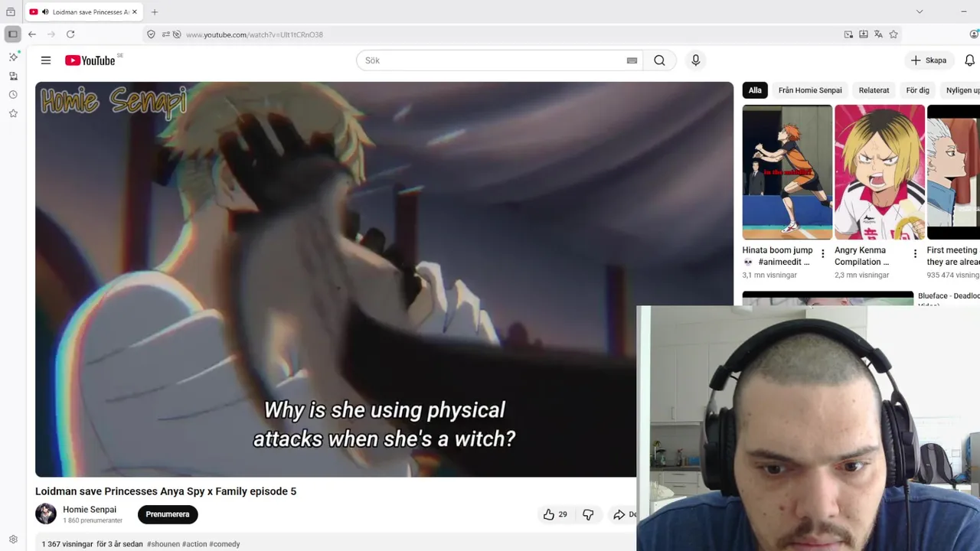Screen dimensions: 980x551
Task: Open site permissions icon in address bar
Action: click(165, 34)
